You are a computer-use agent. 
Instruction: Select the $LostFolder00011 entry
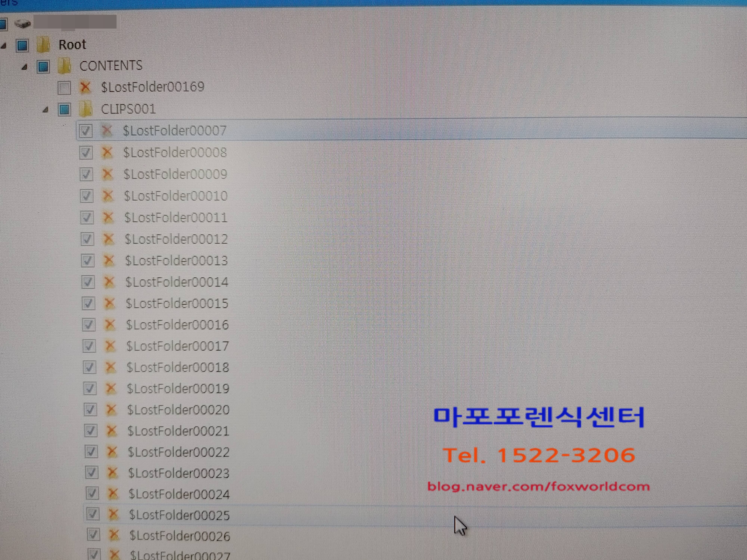(176, 217)
